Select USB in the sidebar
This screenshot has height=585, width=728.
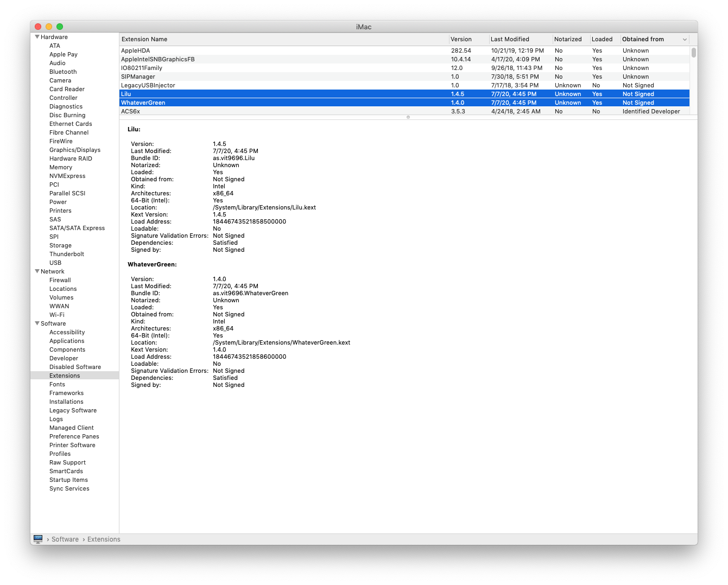click(55, 263)
